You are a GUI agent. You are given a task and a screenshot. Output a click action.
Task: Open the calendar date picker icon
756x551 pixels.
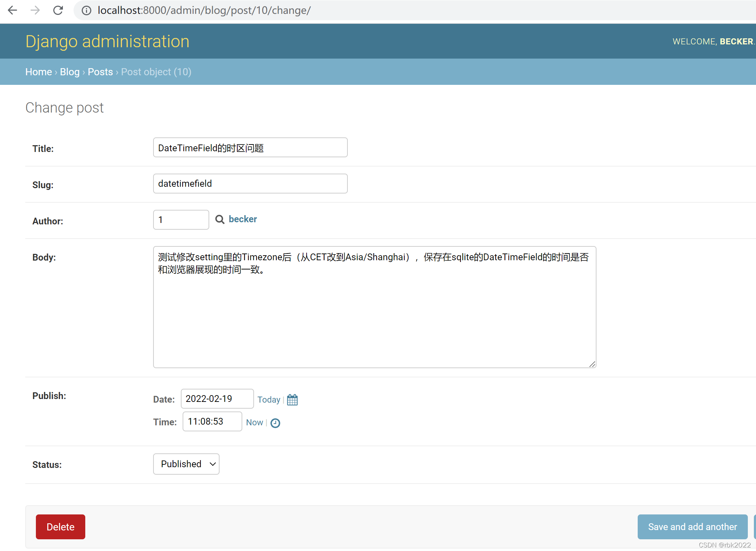point(292,399)
